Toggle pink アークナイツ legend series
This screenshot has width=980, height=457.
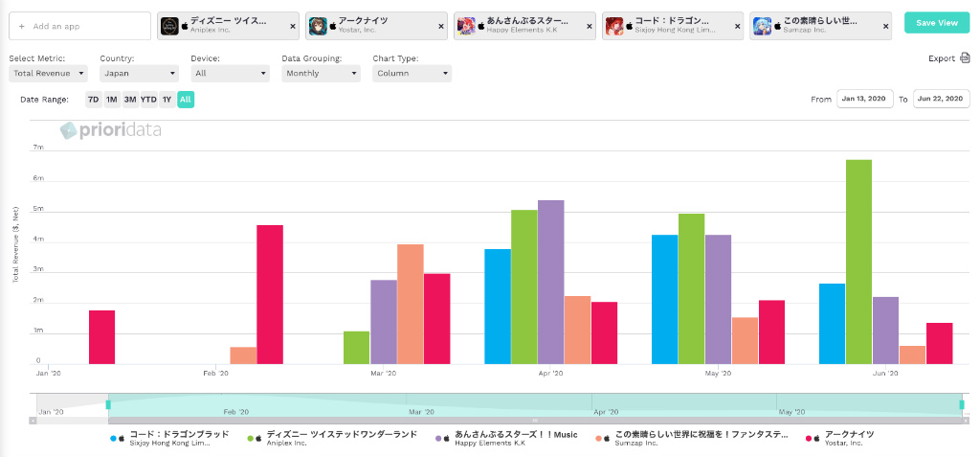[x=840, y=438]
